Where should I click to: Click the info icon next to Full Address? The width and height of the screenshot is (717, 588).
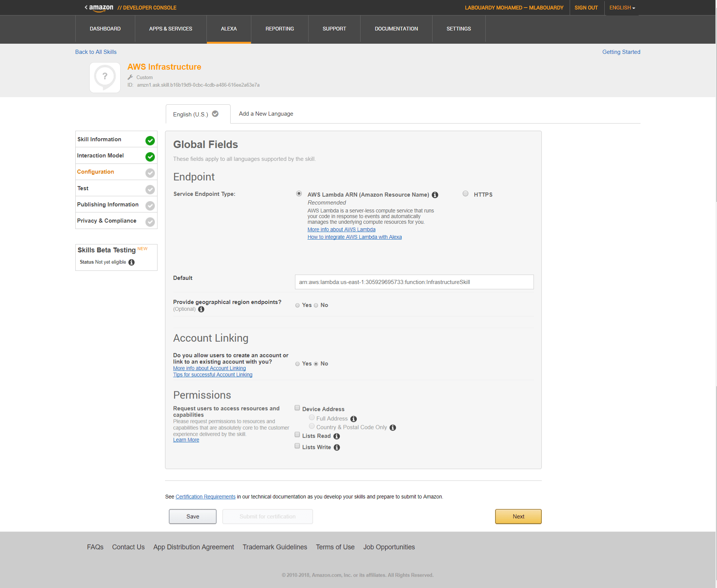[353, 419]
